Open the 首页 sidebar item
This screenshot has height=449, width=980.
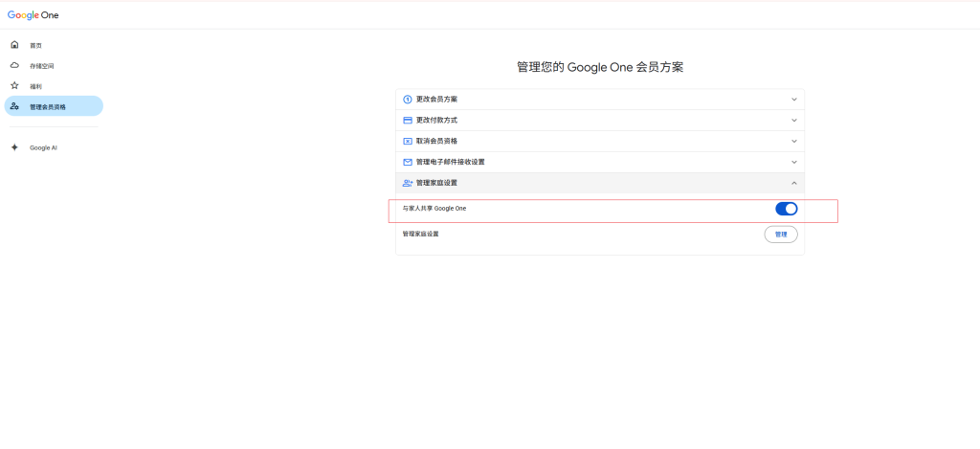[35, 46]
